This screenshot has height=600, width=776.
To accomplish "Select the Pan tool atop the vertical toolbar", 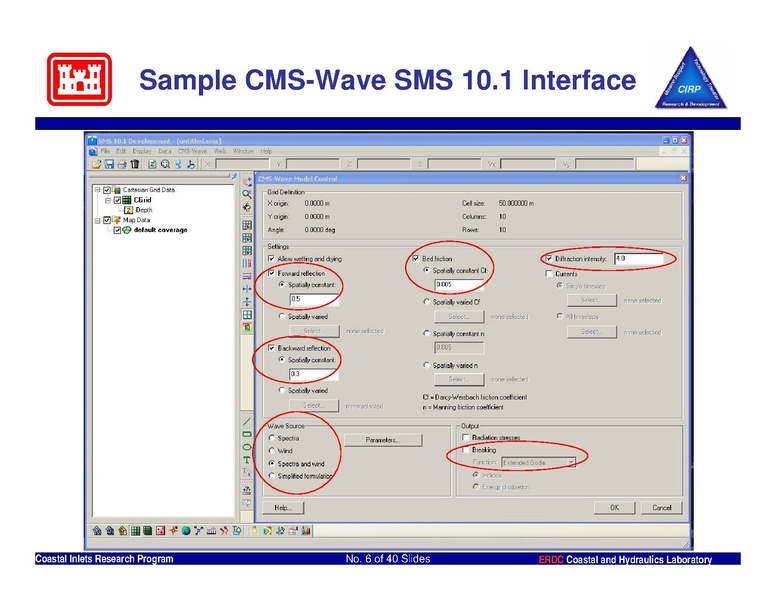I will coord(246,182).
